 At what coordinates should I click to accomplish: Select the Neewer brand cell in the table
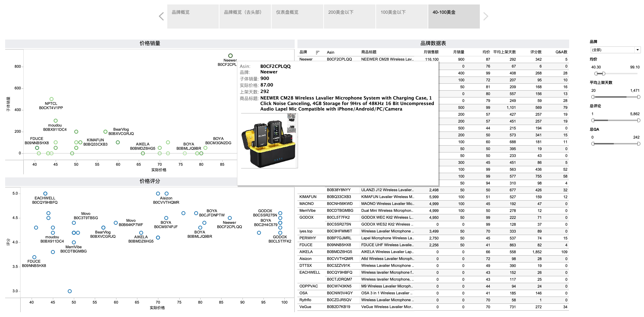click(306, 59)
